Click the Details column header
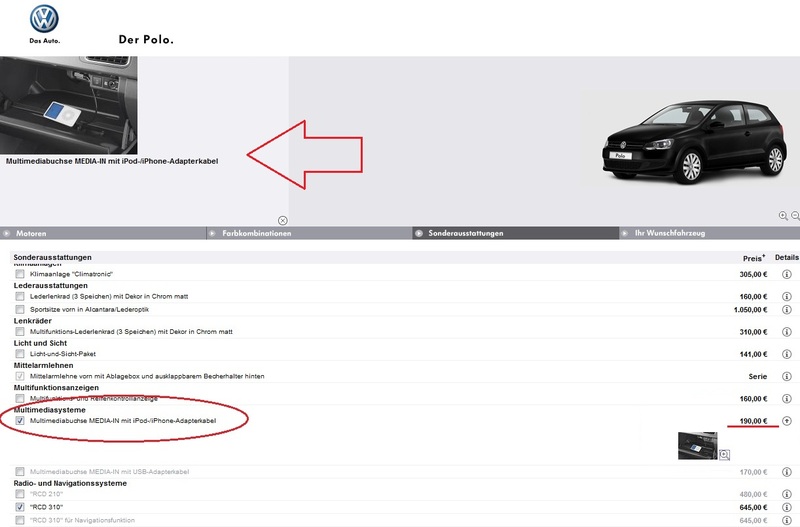 (787, 257)
